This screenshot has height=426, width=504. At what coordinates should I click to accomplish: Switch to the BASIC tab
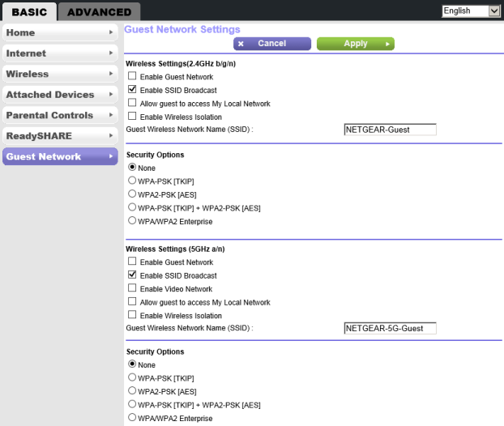29,12
